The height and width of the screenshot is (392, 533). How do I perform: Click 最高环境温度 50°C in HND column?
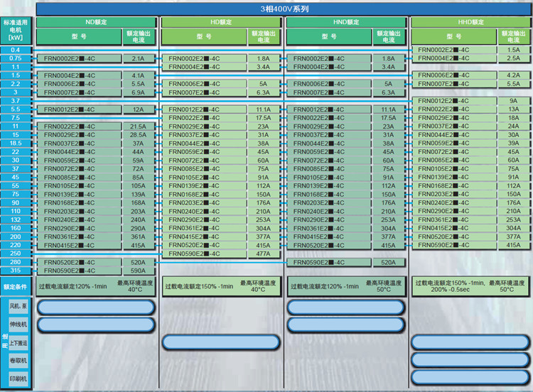coord(384,286)
